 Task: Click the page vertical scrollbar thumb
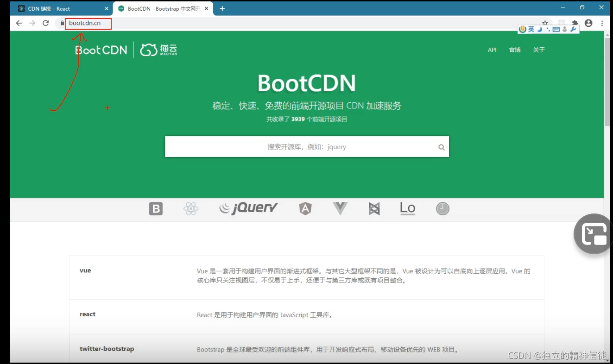coord(607,82)
